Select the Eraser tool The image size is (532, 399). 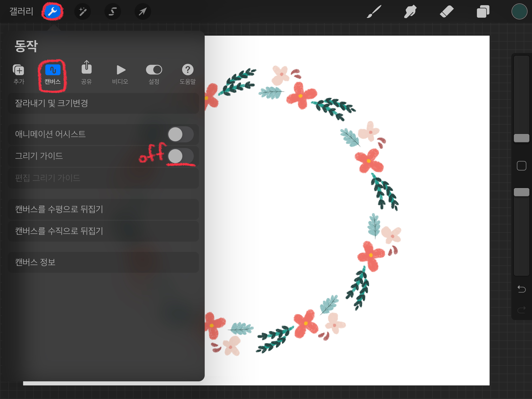pyautogui.click(x=447, y=11)
